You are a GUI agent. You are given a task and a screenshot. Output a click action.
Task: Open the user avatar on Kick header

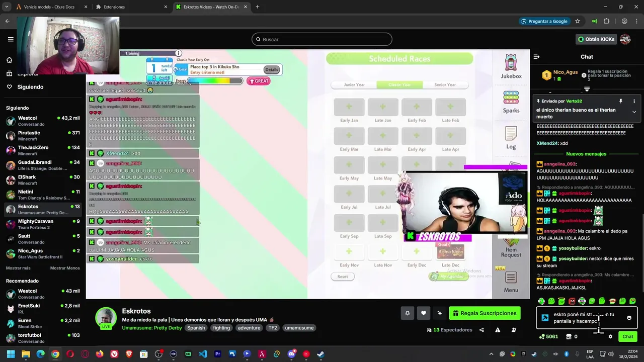click(625, 39)
